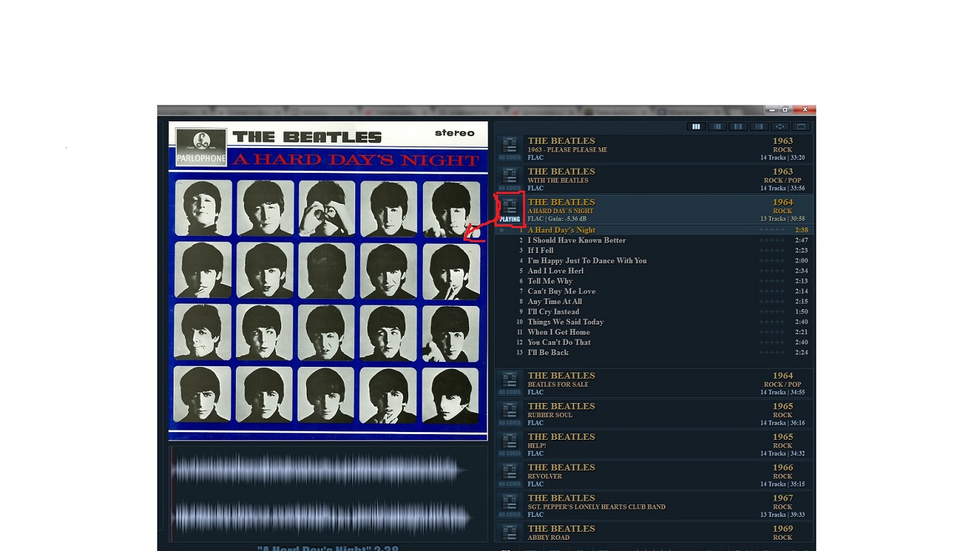Click the PLAYING cover icon for A Hard Day's Night
This screenshot has width=980, height=551.
point(509,210)
